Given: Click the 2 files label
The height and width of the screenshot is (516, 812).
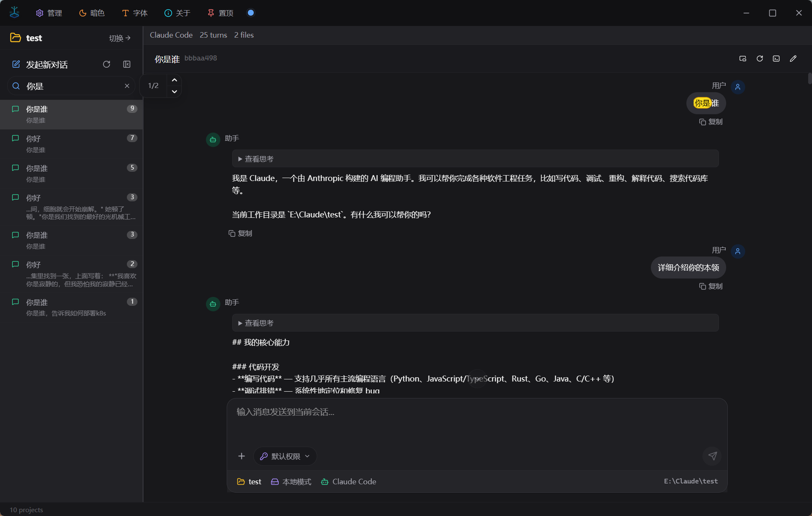Looking at the screenshot, I should point(244,35).
